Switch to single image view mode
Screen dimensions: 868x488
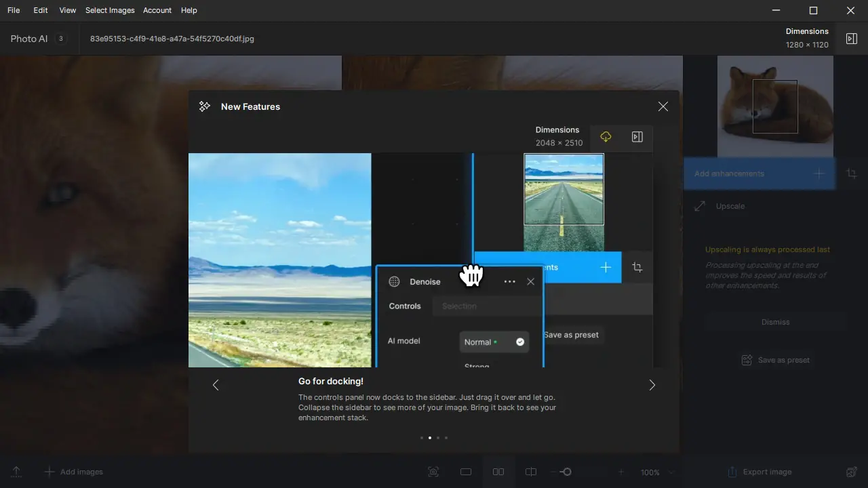pyautogui.click(x=466, y=472)
